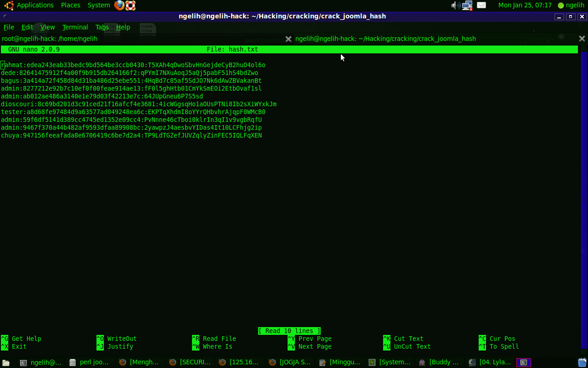The height and width of the screenshot is (368, 588).
Task: Click the bagus hash line
Action: [x=131, y=80]
